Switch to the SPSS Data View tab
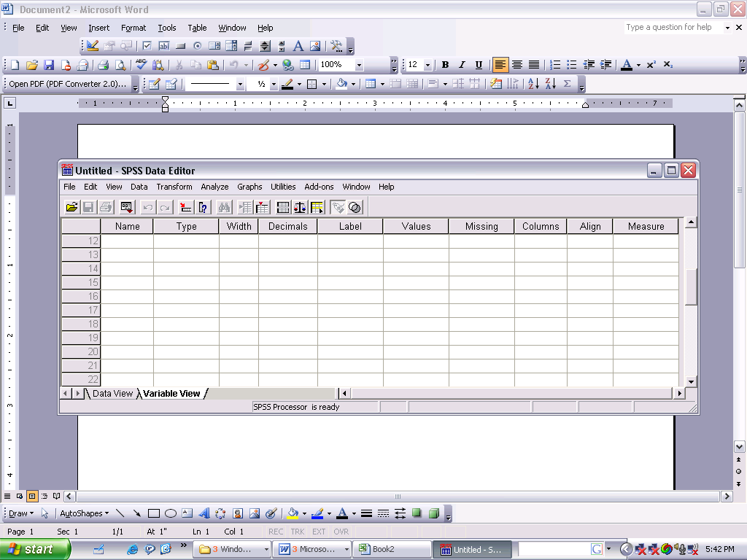Image resolution: width=747 pixels, height=560 pixels. pyautogui.click(x=112, y=393)
